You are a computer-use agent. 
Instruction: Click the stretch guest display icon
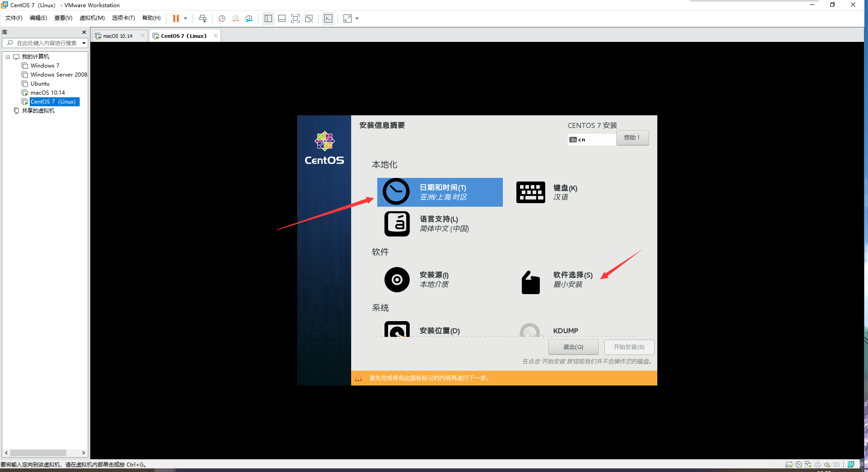tap(348, 18)
